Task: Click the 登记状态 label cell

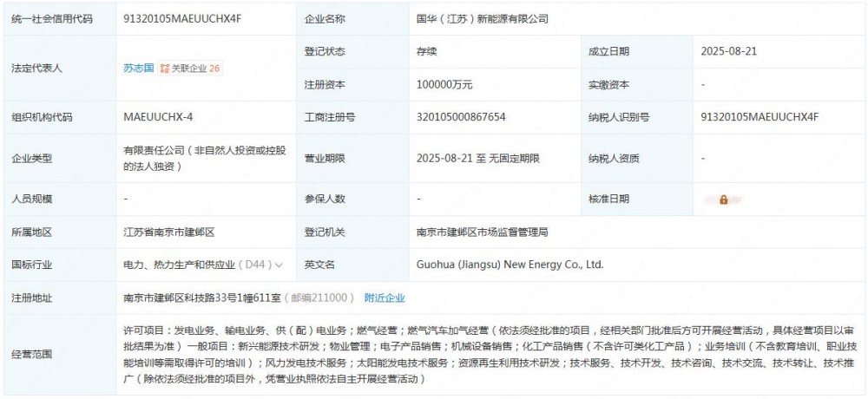Action: [x=352, y=52]
